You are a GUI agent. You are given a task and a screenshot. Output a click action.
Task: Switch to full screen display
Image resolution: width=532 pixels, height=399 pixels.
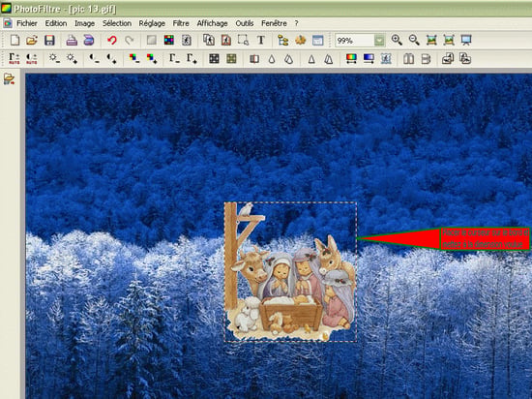click(x=466, y=41)
